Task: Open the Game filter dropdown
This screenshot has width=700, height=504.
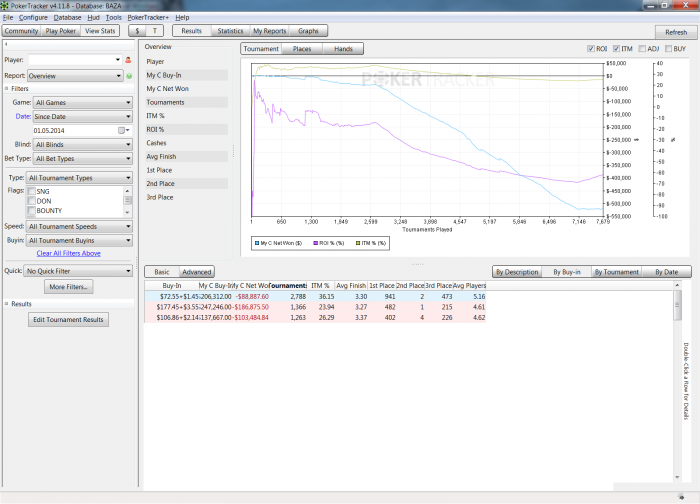Action: [x=80, y=102]
